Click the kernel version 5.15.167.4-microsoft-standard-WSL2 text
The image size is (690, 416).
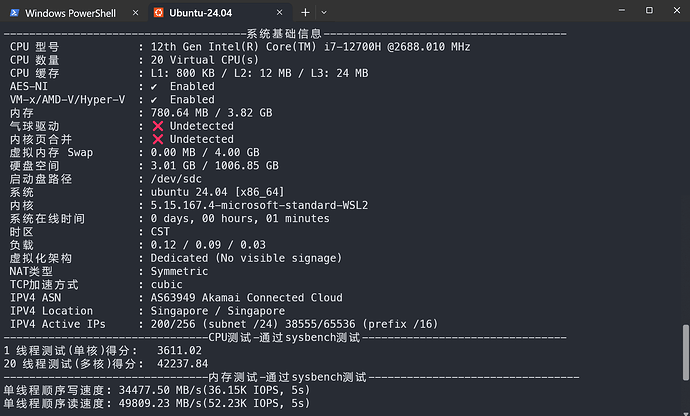click(259, 206)
